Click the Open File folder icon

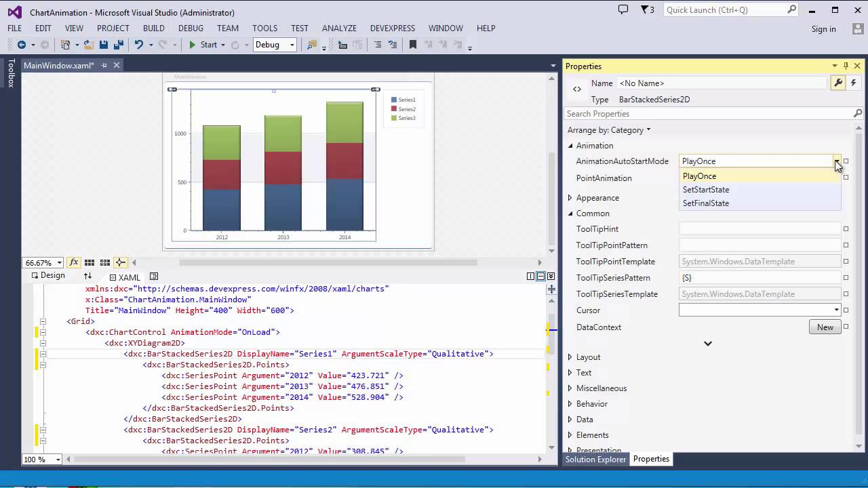88,45
